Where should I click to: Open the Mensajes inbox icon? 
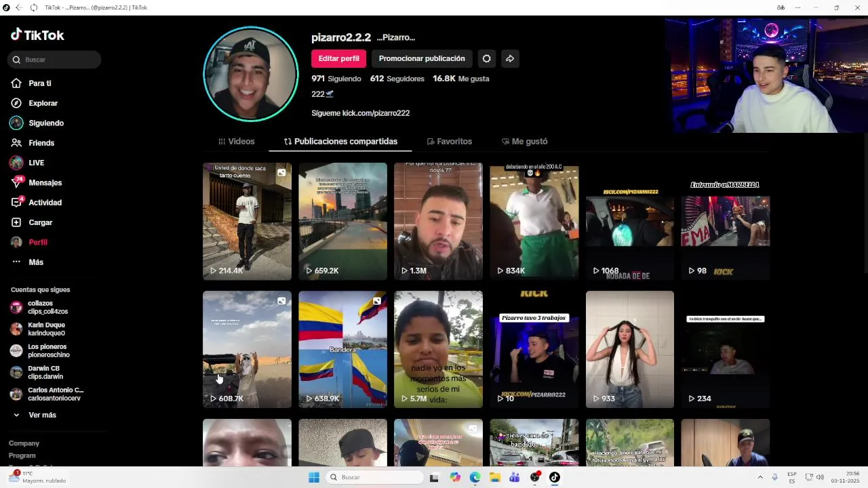click(x=16, y=182)
